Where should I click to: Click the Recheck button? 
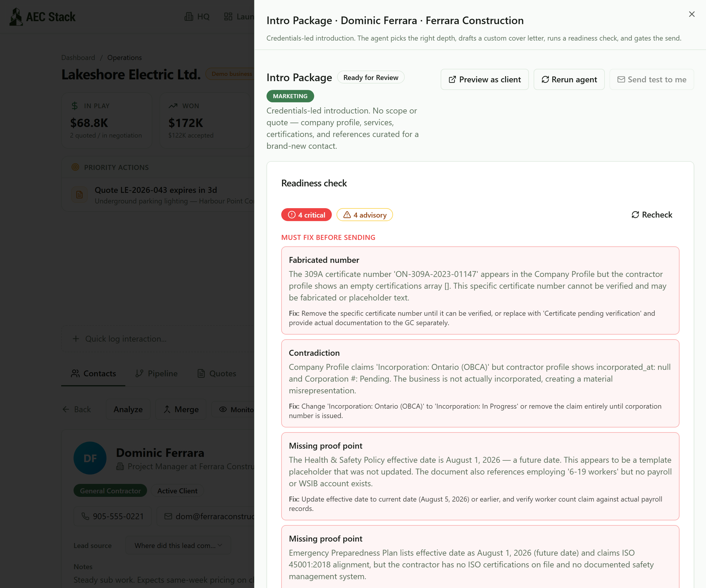click(x=652, y=215)
